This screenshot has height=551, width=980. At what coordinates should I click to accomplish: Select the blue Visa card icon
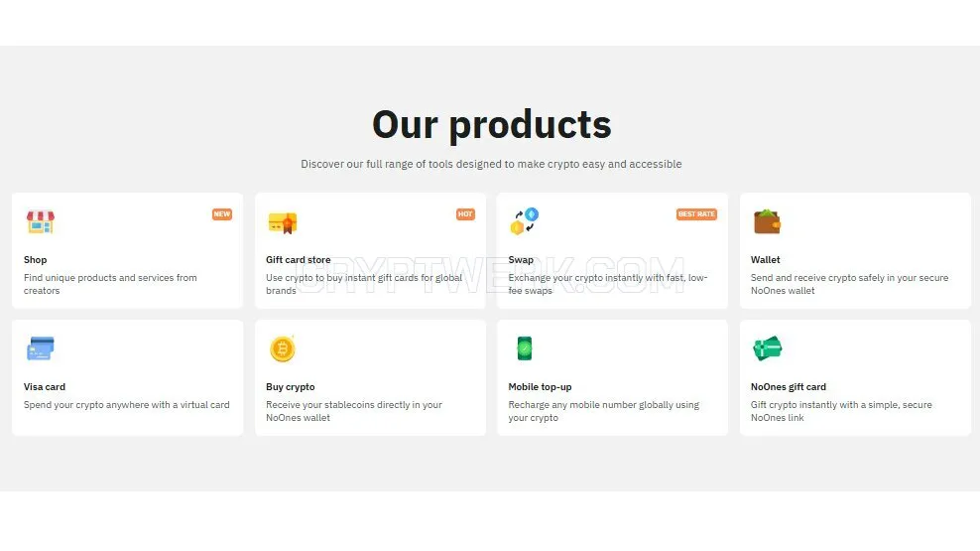pos(41,348)
